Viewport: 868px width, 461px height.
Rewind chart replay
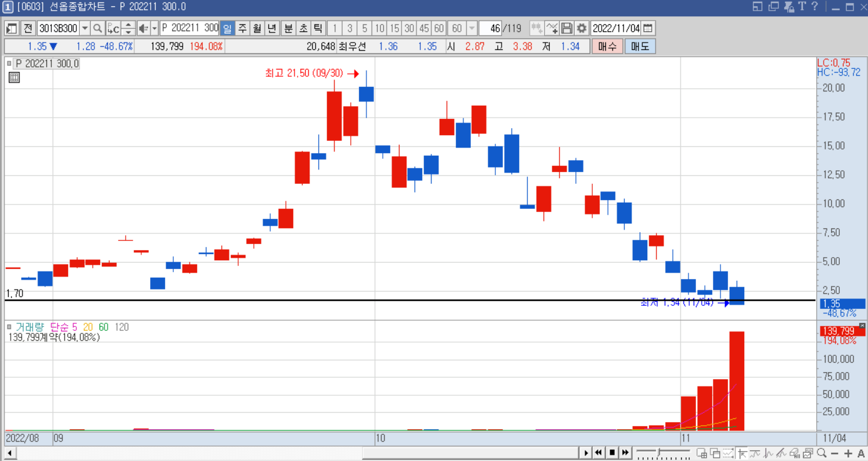pos(598,453)
